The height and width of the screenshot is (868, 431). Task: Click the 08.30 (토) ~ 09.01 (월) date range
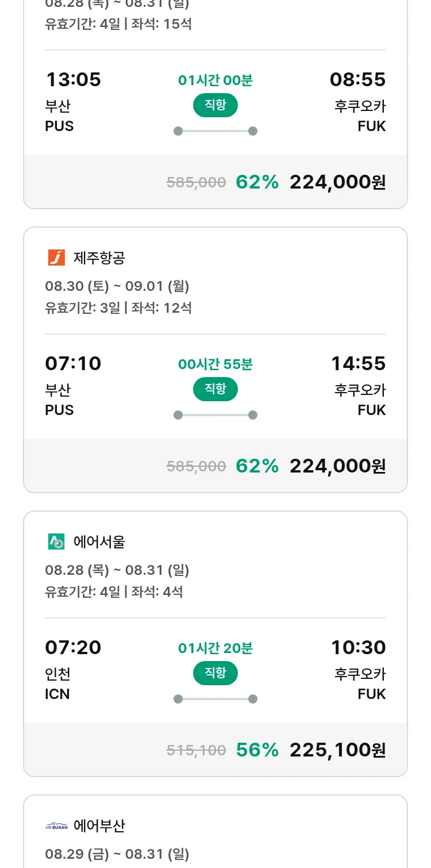pos(117,286)
